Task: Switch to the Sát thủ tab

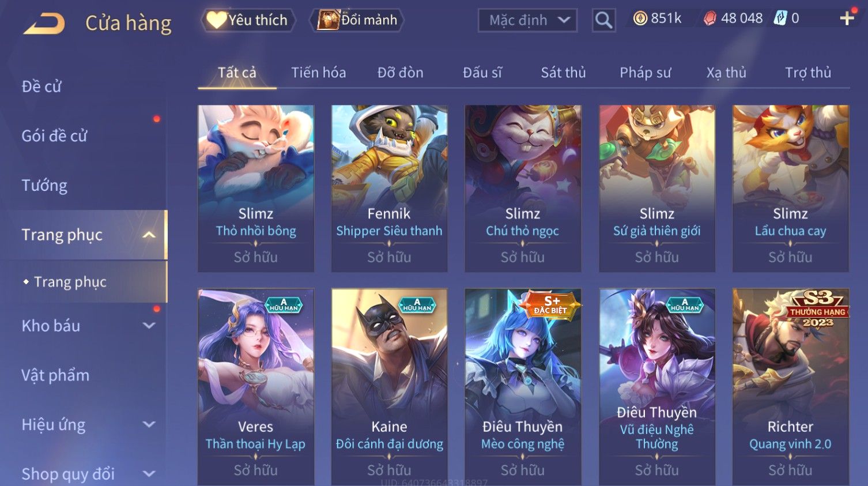Action: 563,73
